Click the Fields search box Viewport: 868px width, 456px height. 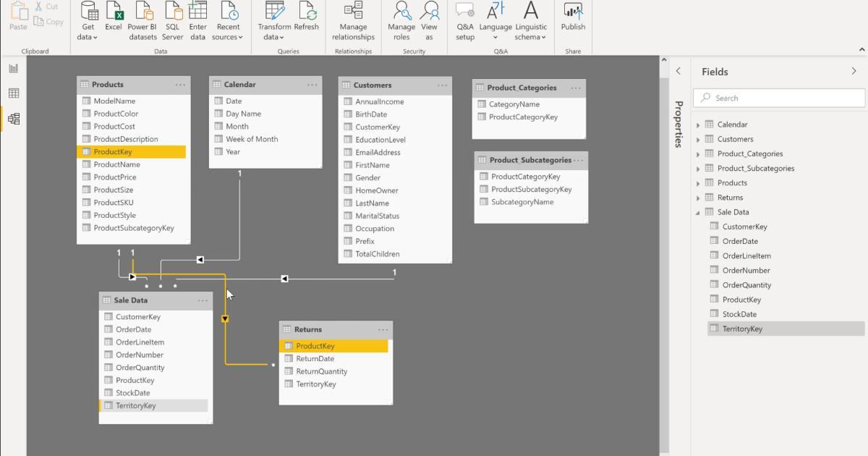click(778, 97)
